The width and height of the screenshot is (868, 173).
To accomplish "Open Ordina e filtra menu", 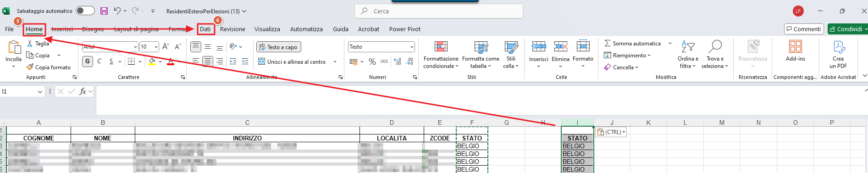I will click(688, 55).
